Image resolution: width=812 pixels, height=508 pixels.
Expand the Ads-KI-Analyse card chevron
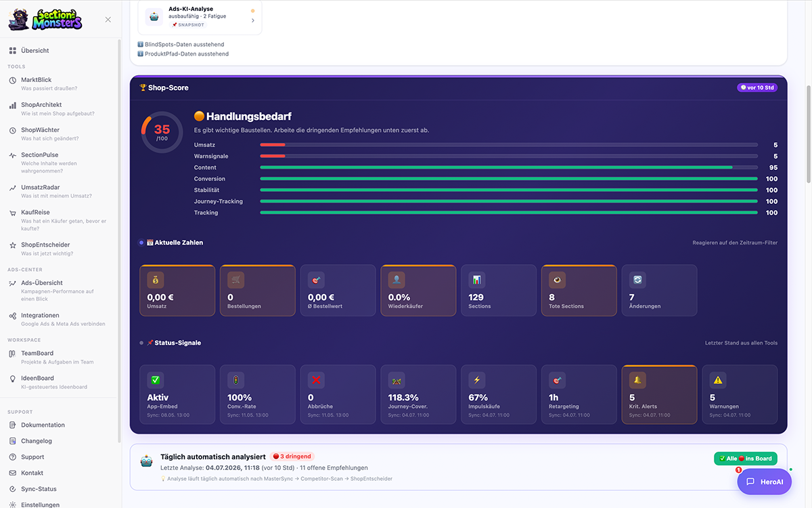(x=253, y=20)
